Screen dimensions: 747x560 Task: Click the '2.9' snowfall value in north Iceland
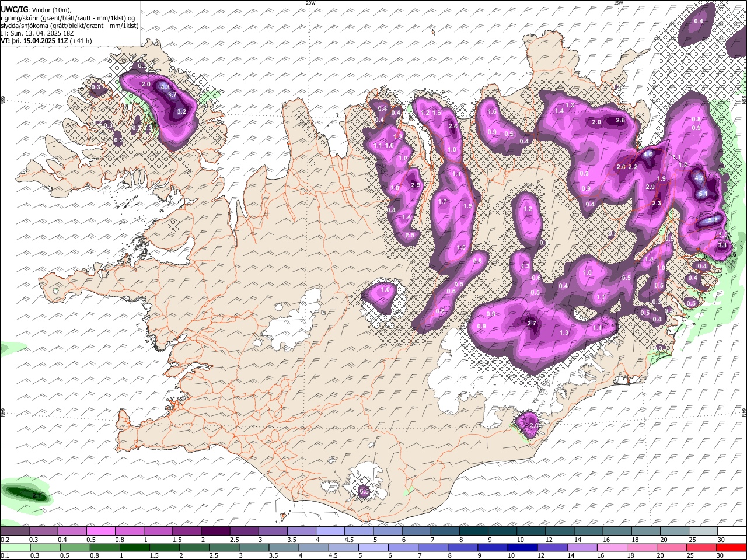click(x=416, y=185)
